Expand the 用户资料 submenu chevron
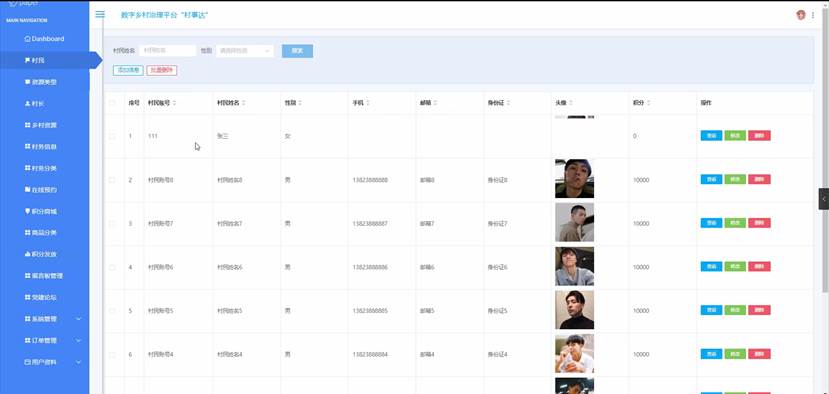Viewport: 829px width, 394px height. (79, 362)
